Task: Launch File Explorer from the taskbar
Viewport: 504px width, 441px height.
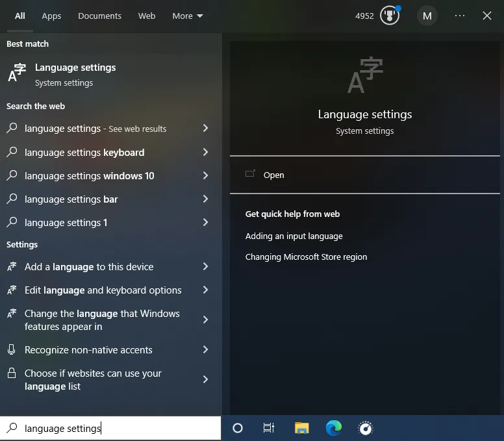Action: [x=301, y=428]
